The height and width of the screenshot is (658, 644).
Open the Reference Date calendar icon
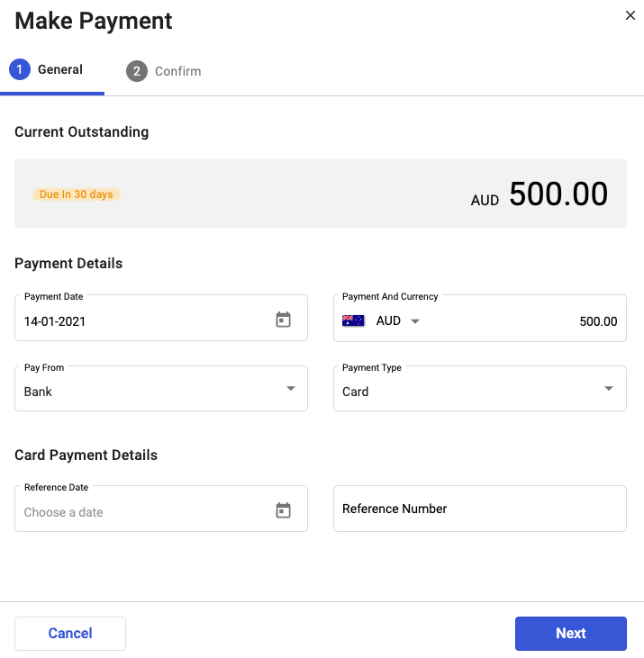pos(283,510)
